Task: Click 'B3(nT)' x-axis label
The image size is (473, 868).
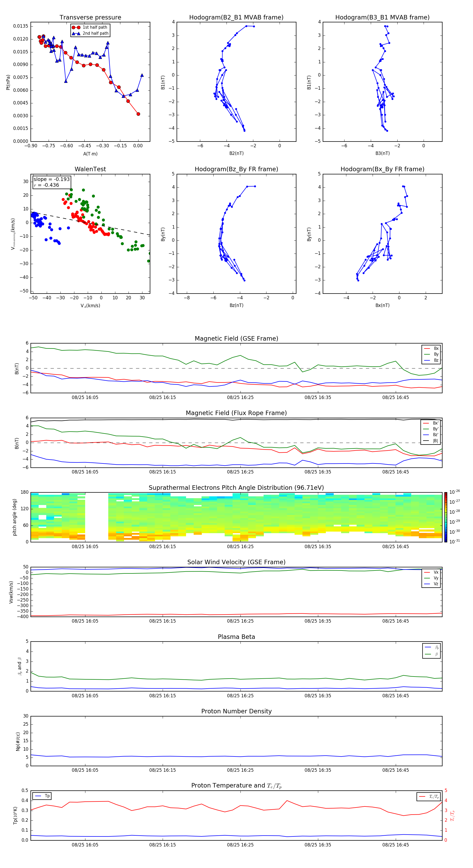Action: tap(382, 153)
